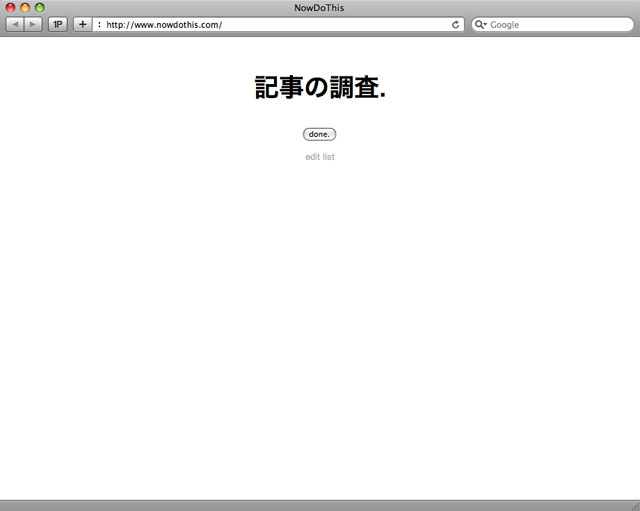Open the edit list link
This screenshot has height=511, width=640.
320,157
